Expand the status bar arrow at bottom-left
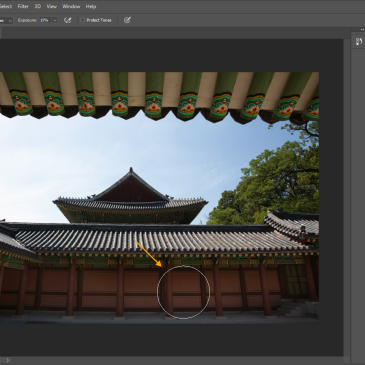 click(8, 360)
